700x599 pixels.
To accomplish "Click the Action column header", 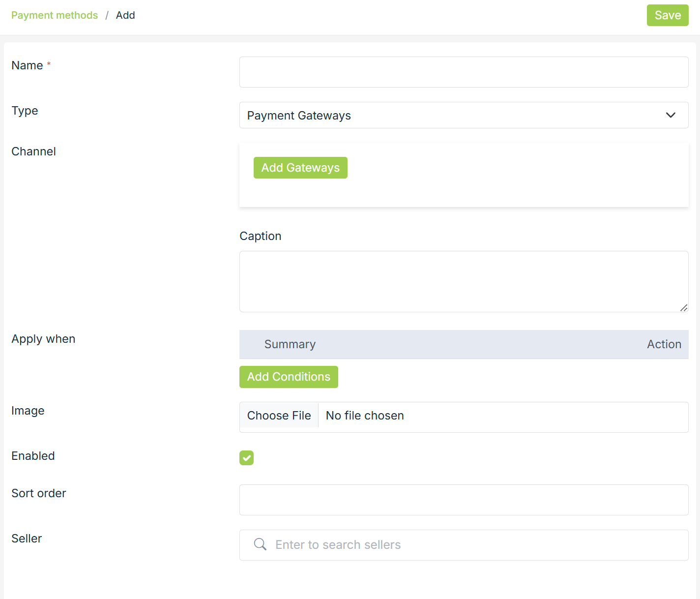I will 664,344.
